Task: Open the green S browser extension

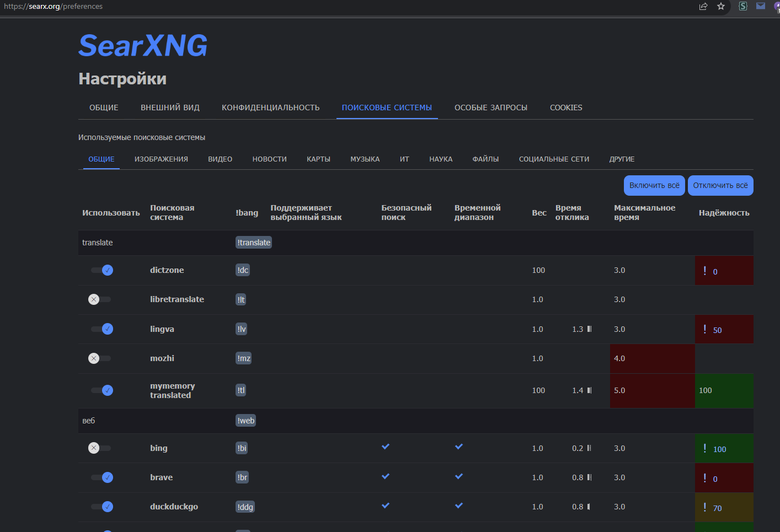Action: click(743, 6)
